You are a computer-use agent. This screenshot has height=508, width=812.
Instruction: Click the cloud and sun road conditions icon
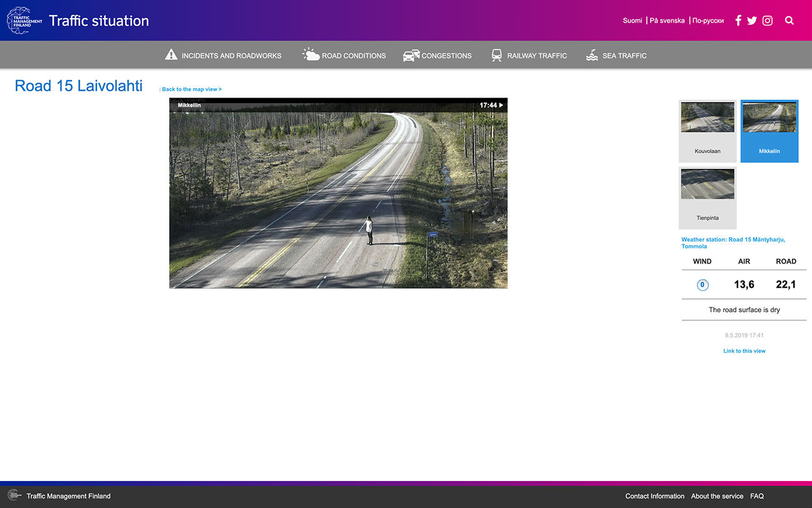pos(311,55)
